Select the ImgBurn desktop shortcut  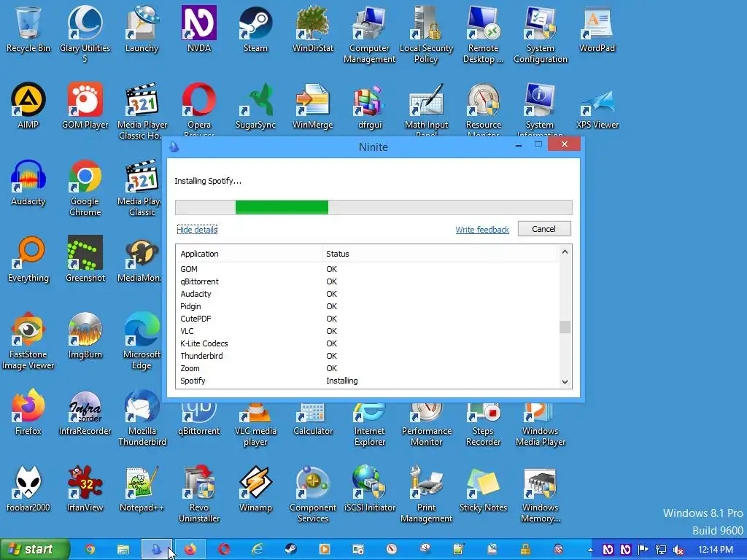click(85, 335)
